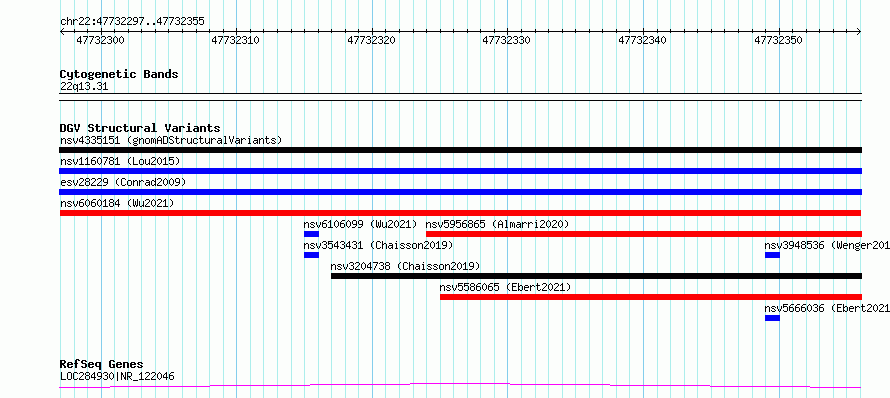This screenshot has width=890, height=398.
Task: Click the small blue nsv3948536 variant bar
Action: [772, 255]
